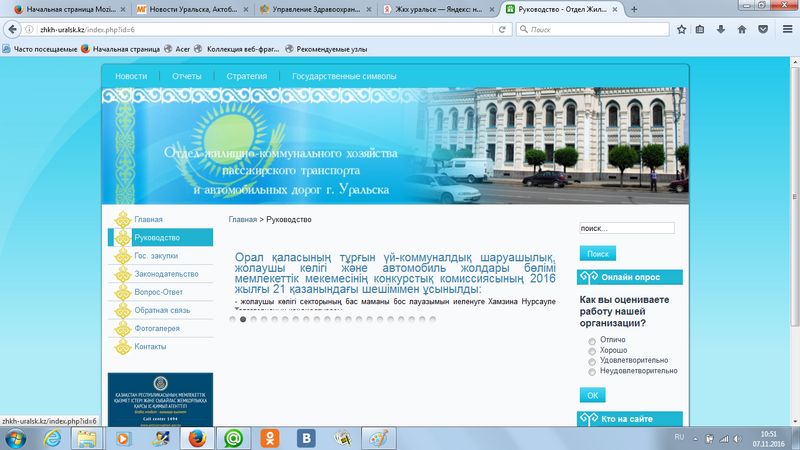This screenshot has width=800, height=450.
Task: Open Windows Explorer folder in taskbar
Action: coord(86,438)
